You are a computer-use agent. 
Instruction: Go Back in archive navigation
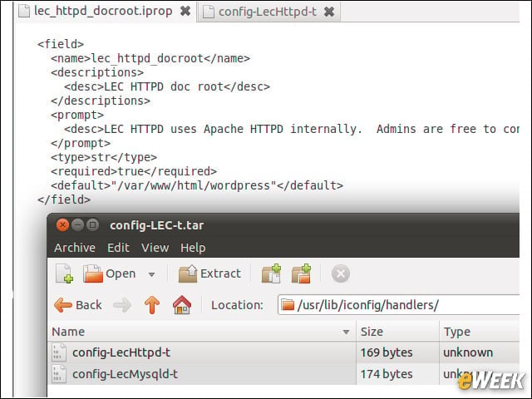click(77, 305)
